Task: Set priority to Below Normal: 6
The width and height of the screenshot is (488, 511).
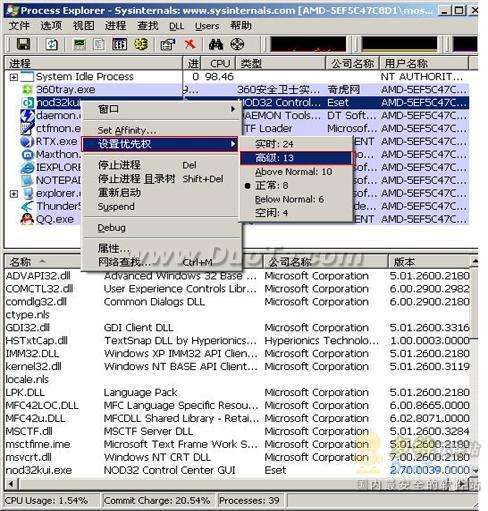Action: pyautogui.click(x=296, y=199)
